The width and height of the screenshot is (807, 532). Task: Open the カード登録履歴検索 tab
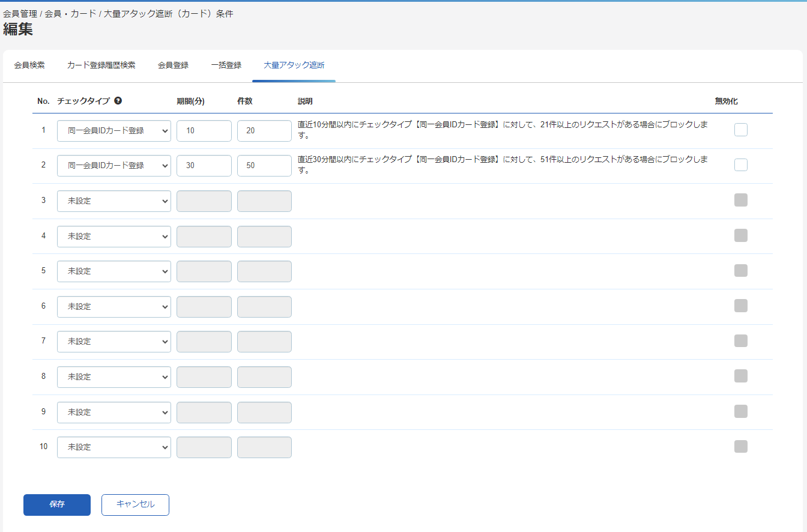pyautogui.click(x=101, y=65)
